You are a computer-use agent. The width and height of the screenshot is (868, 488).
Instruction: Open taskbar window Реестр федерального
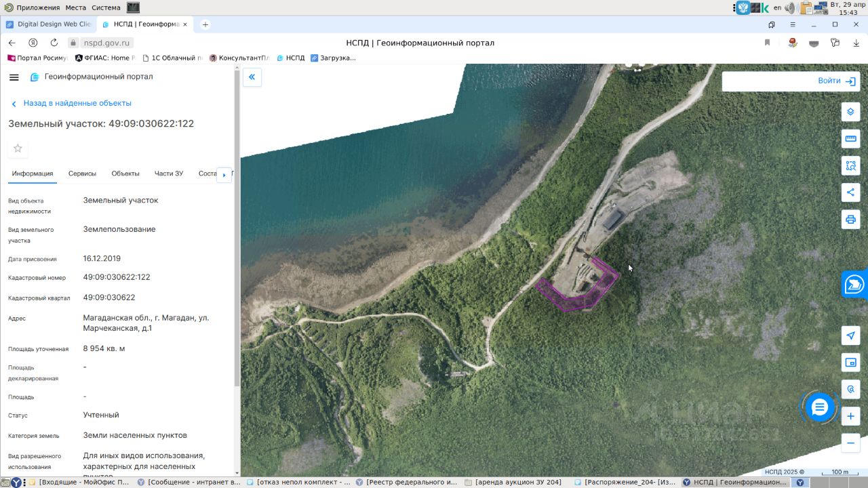408,483
